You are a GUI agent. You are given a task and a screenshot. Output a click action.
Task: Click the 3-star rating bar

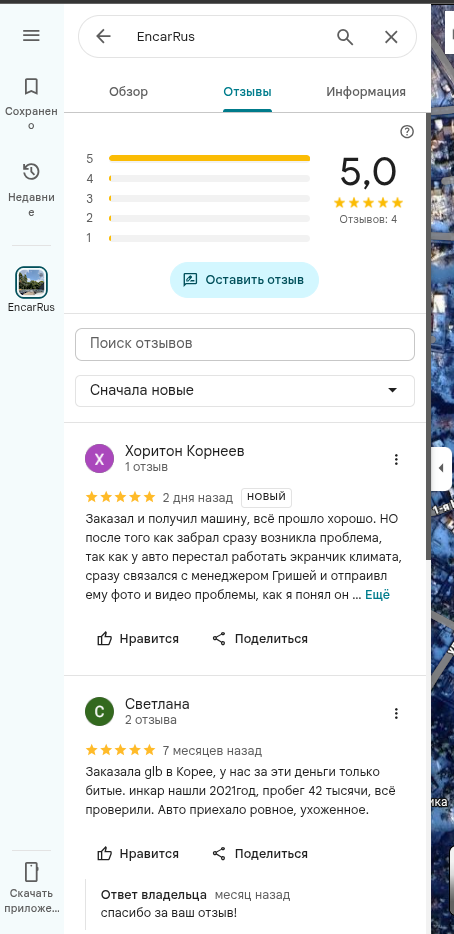pyautogui.click(x=209, y=198)
